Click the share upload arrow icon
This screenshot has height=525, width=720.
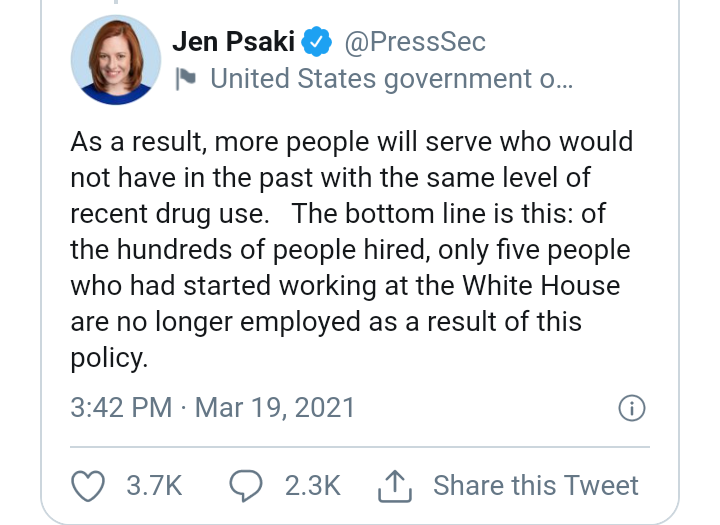pyautogui.click(x=395, y=486)
